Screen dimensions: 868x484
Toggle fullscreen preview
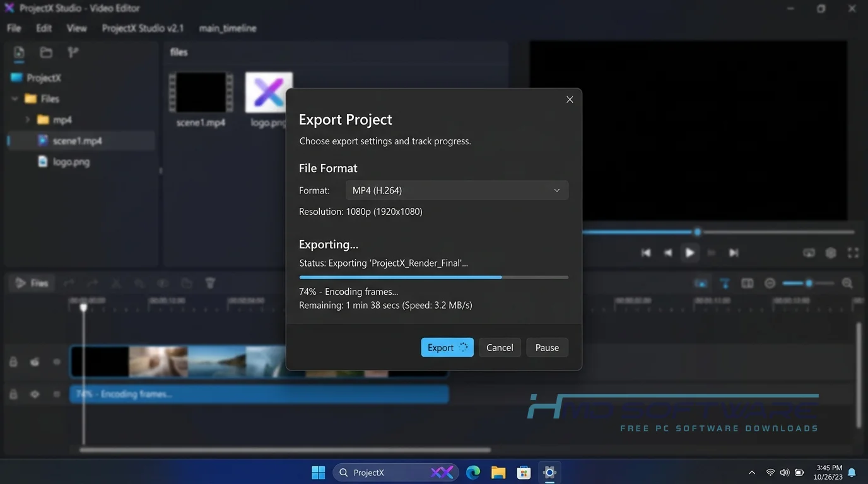pos(853,253)
